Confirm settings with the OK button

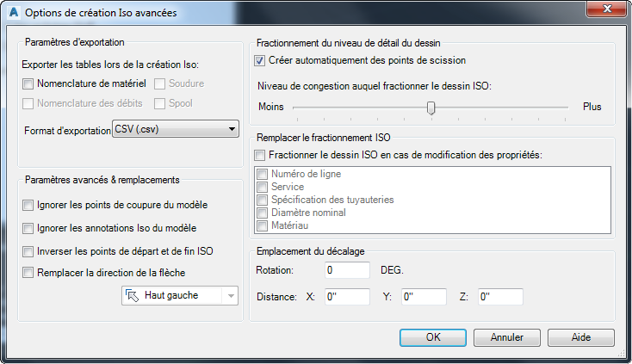433,337
